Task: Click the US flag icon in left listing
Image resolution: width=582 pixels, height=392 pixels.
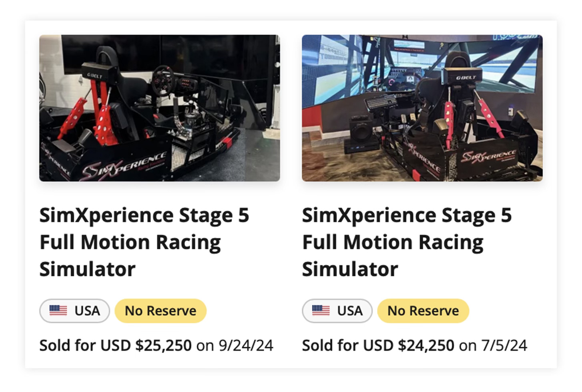Action: coord(58,310)
